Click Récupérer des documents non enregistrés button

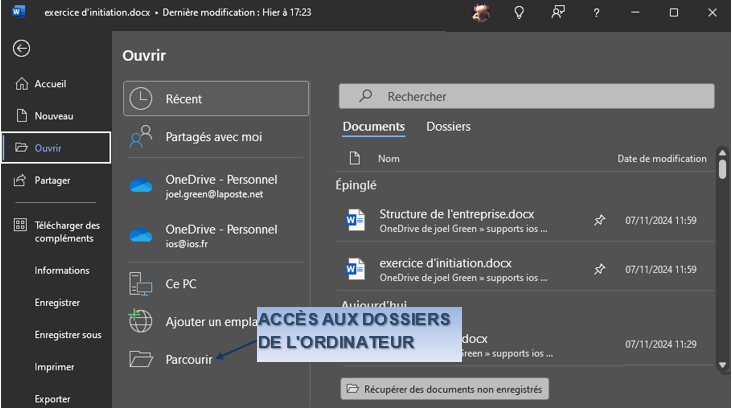[x=444, y=388]
